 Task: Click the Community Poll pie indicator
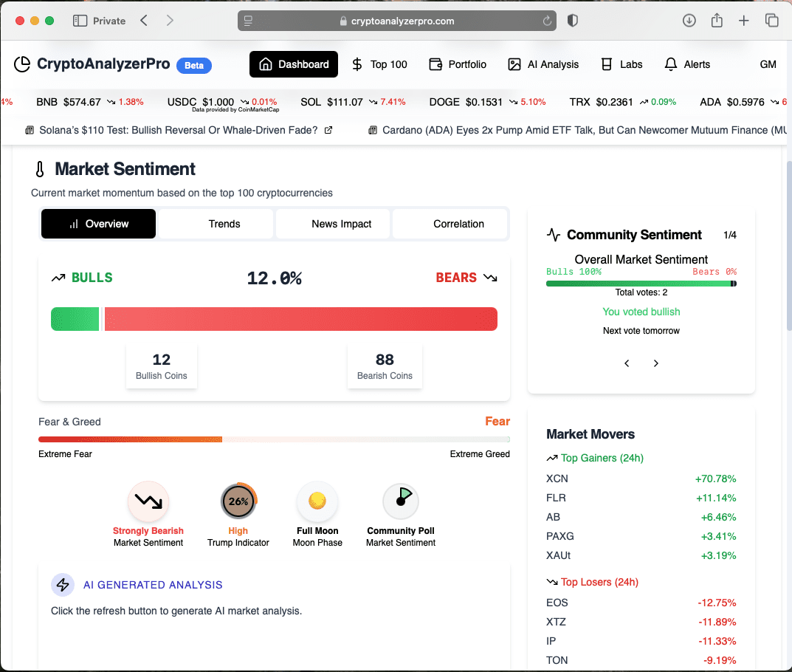(400, 501)
